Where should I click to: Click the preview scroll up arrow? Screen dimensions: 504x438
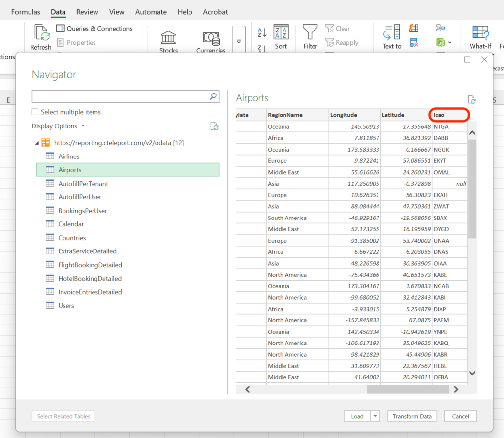[x=472, y=132]
